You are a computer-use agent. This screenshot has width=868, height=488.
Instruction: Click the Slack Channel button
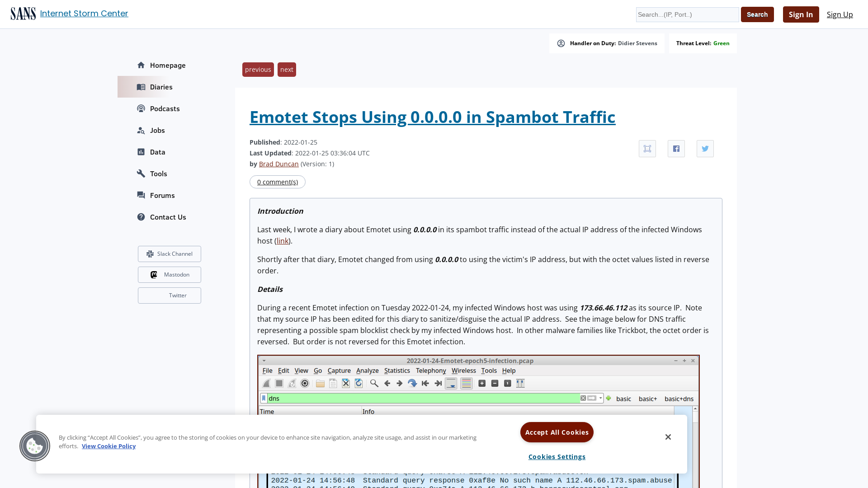pyautogui.click(x=170, y=254)
